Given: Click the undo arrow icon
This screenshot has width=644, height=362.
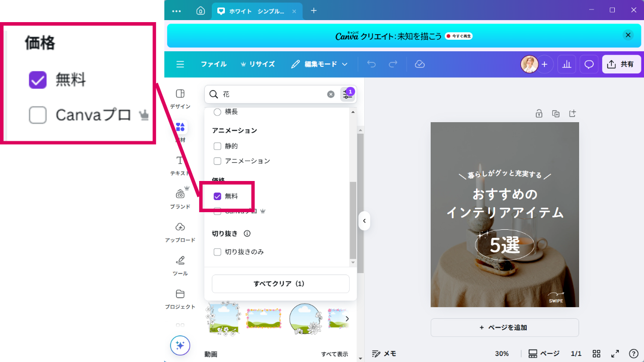Looking at the screenshot, I should click(371, 64).
